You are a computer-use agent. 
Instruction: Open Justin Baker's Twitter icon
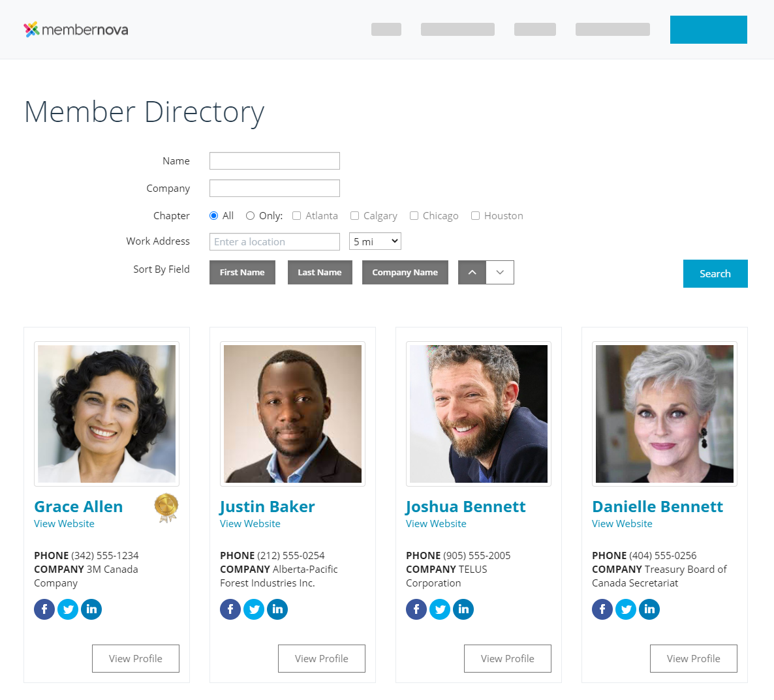click(254, 609)
